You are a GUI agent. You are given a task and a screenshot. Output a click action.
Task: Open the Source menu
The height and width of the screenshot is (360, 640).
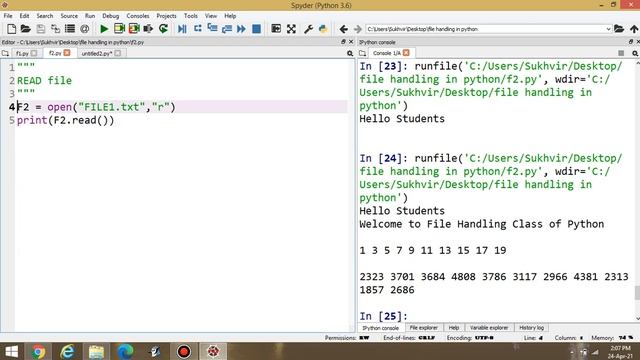pyautogui.click(x=69, y=16)
